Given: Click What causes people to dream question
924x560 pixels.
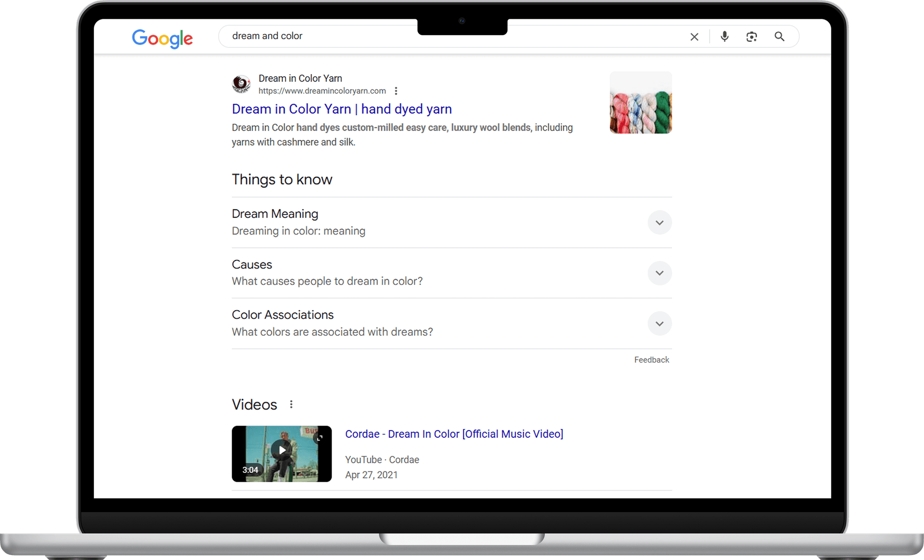Looking at the screenshot, I should [327, 282].
